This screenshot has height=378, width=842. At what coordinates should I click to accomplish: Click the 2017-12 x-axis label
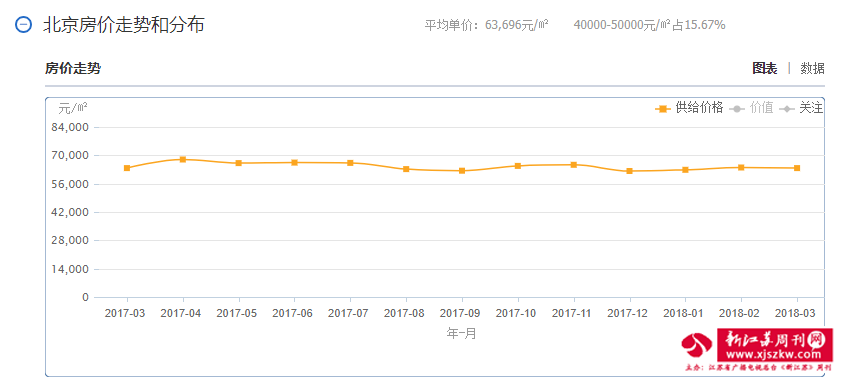(x=628, y=312)
